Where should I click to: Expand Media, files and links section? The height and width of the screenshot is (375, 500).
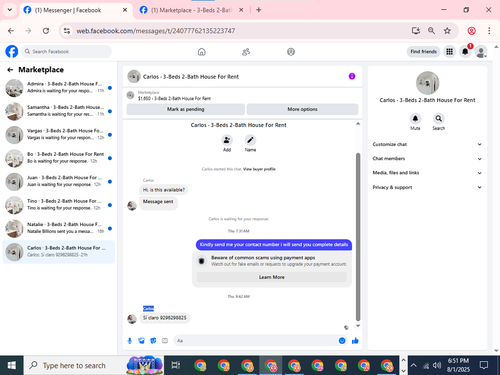427,173
